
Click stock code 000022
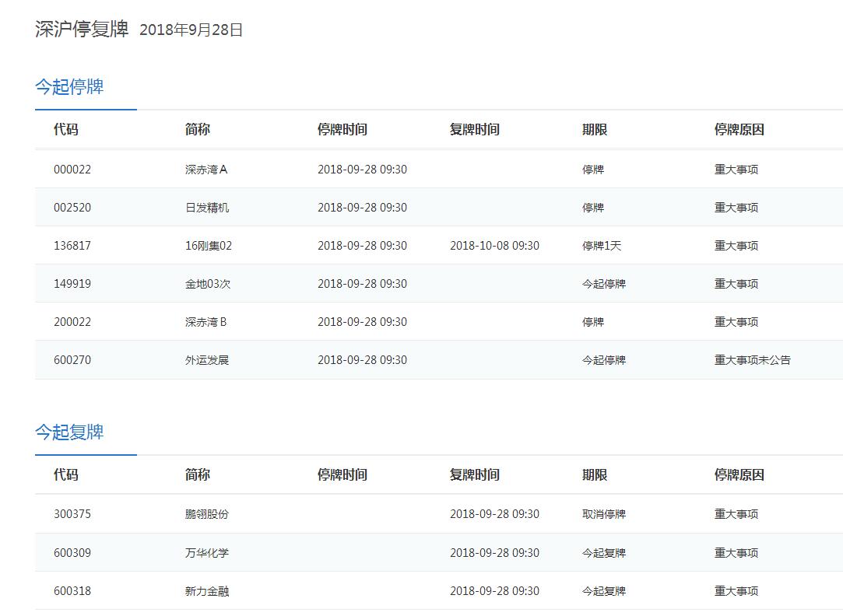72,170
